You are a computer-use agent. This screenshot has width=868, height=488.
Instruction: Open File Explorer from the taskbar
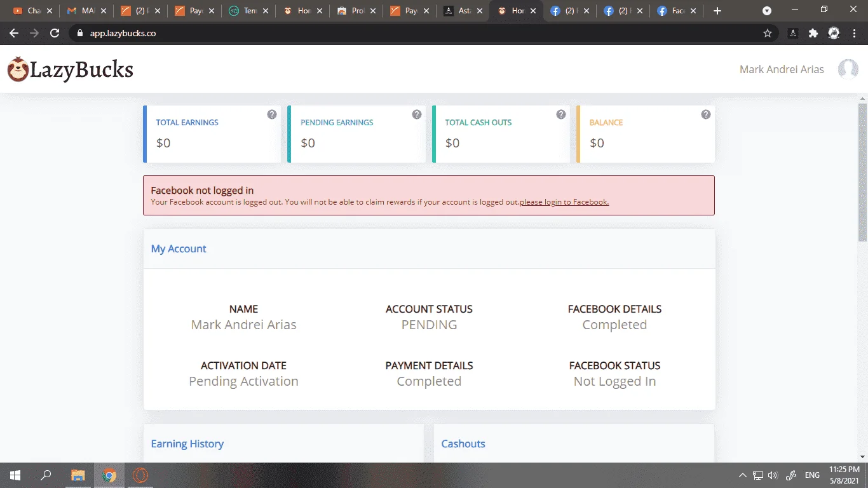(x=78, y=475)
